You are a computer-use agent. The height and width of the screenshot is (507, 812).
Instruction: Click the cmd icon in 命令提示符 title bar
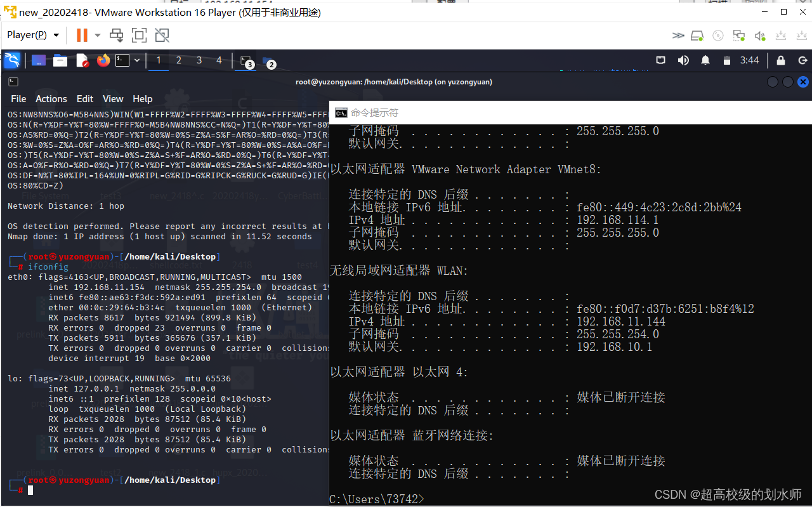click(341, 112)
